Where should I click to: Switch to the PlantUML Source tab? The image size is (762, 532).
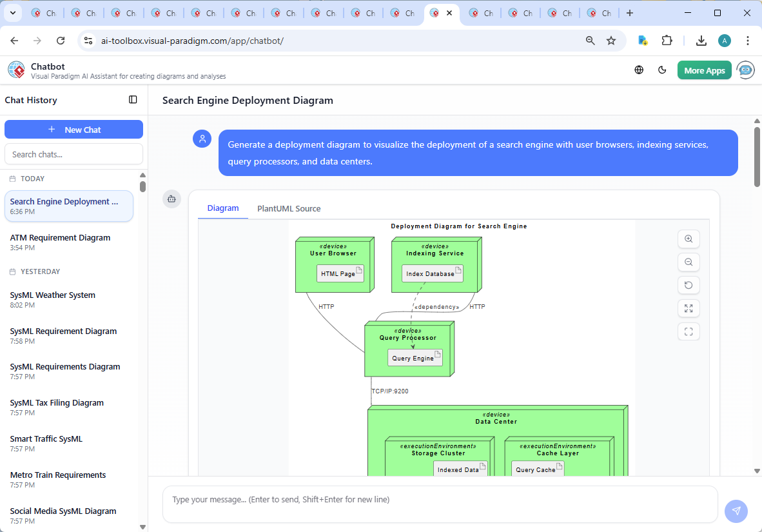click(x=289, y=208)
